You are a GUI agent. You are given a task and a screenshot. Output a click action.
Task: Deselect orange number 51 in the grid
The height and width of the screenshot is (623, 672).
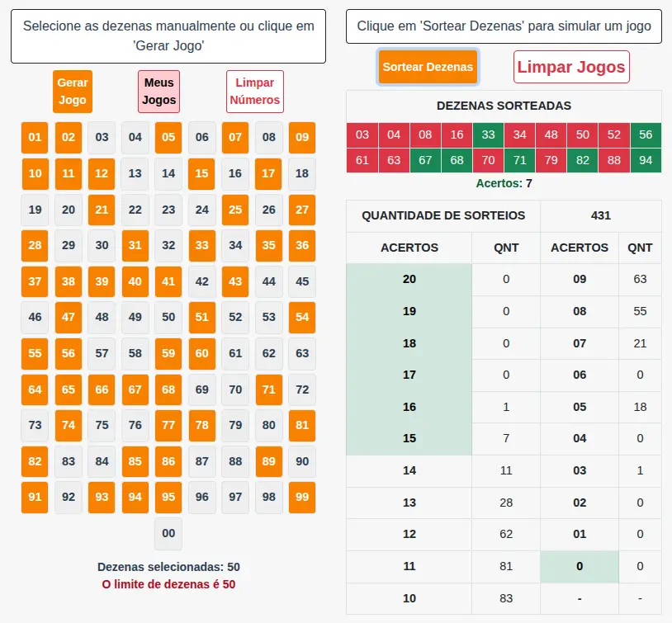pyautogui.click(x=202, y=318)
